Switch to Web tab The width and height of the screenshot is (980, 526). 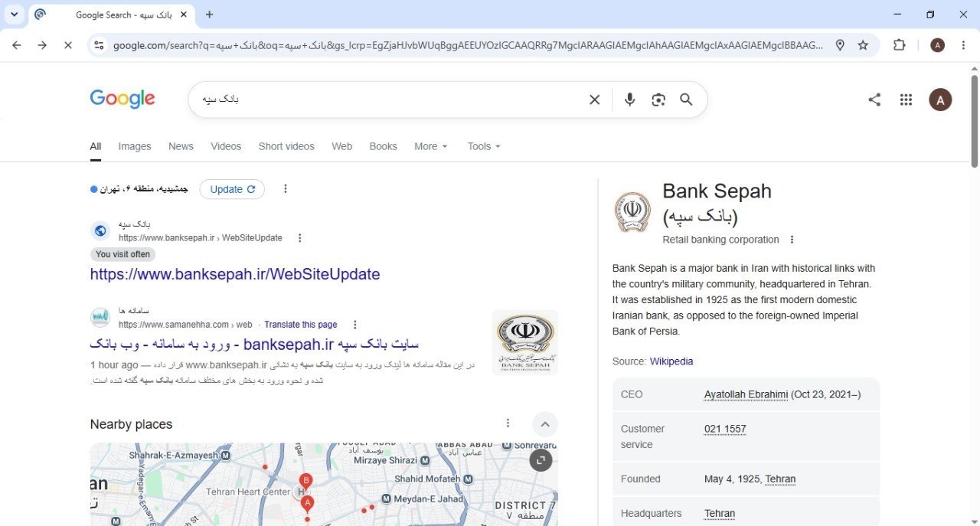[x=342, y=146]
